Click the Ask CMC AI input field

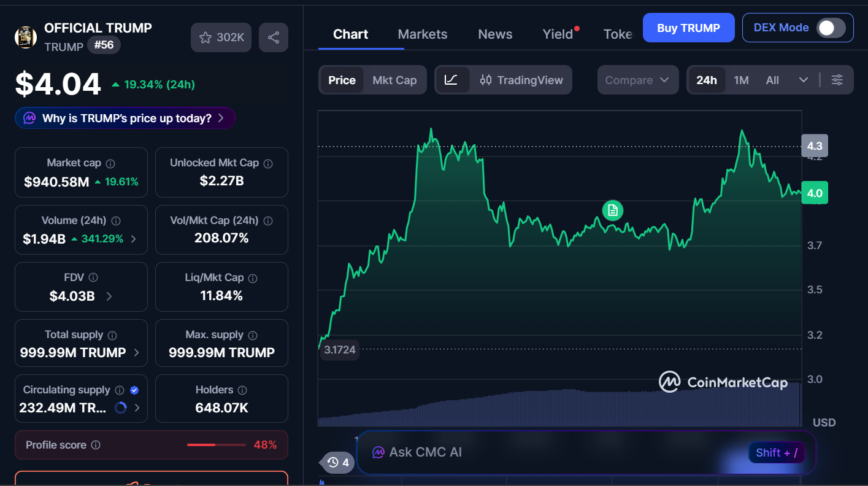click(x=552, y=452)
